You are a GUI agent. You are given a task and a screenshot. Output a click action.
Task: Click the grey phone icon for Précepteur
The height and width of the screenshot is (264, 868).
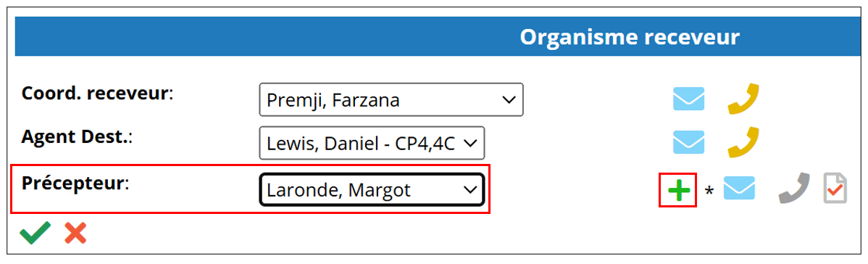[x=794, y=189]
